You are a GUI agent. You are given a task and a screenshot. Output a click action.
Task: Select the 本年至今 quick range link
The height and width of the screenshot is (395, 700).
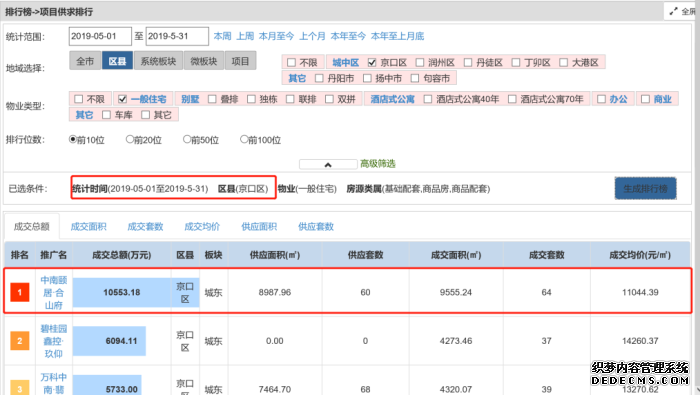coord(348,36)
